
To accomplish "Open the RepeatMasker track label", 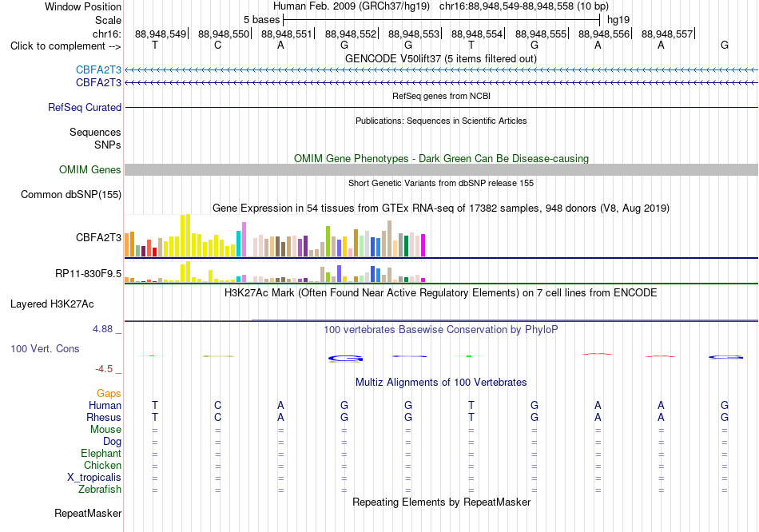I will (88, 513).
